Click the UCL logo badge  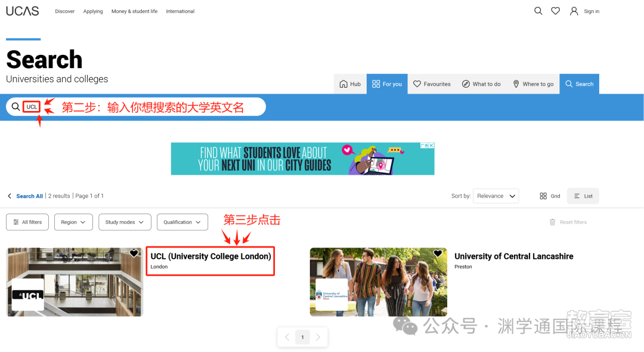(x=28, y=295)
